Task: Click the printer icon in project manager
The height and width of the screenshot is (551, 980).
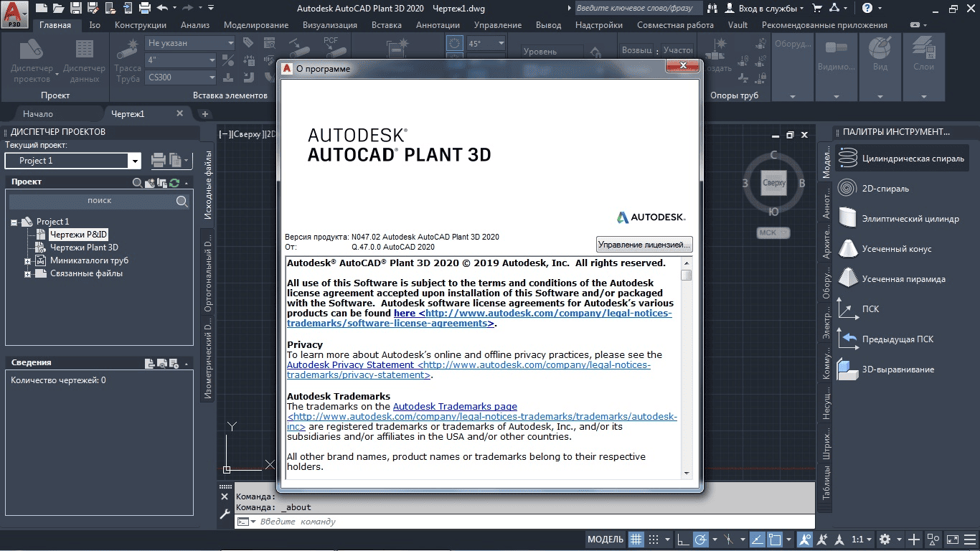Action: tap(159, 161)
